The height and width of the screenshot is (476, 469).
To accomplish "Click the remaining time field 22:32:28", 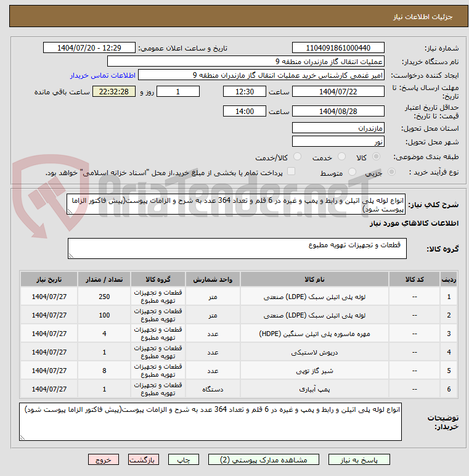I will pyautogui.click(x=114, y=92).
